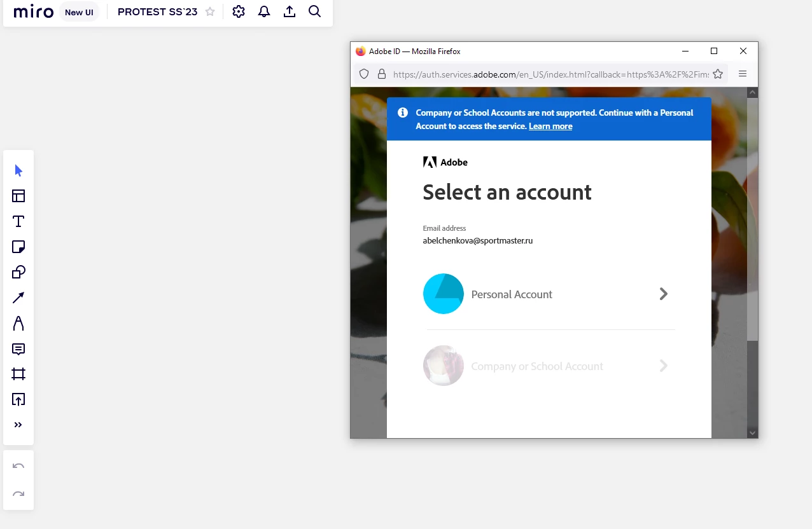Toggle the New UI pill
Image resolution: width=812 pixels, height=529 pixels.
click(x=79, y=12)
